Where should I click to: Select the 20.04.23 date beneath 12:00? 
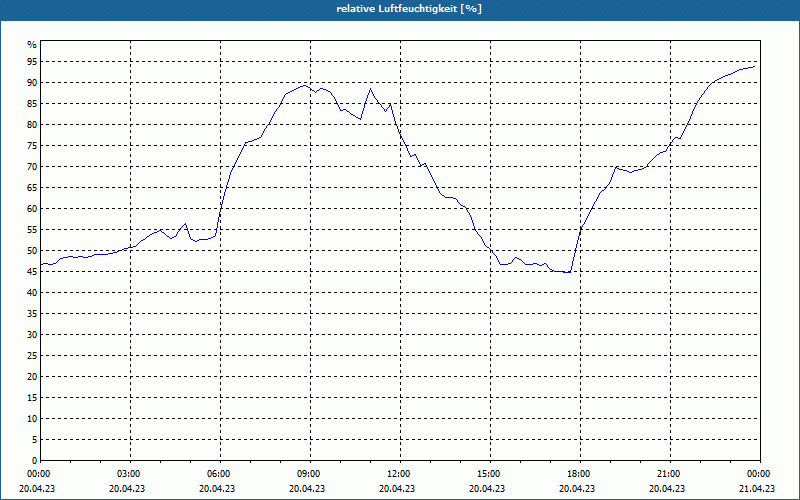[x=397, y=488]
